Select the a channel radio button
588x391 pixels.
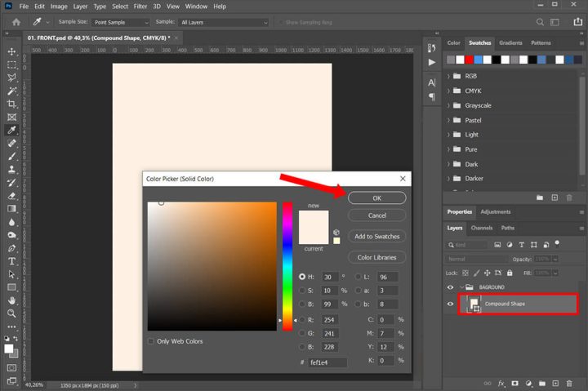click(359, 291)
